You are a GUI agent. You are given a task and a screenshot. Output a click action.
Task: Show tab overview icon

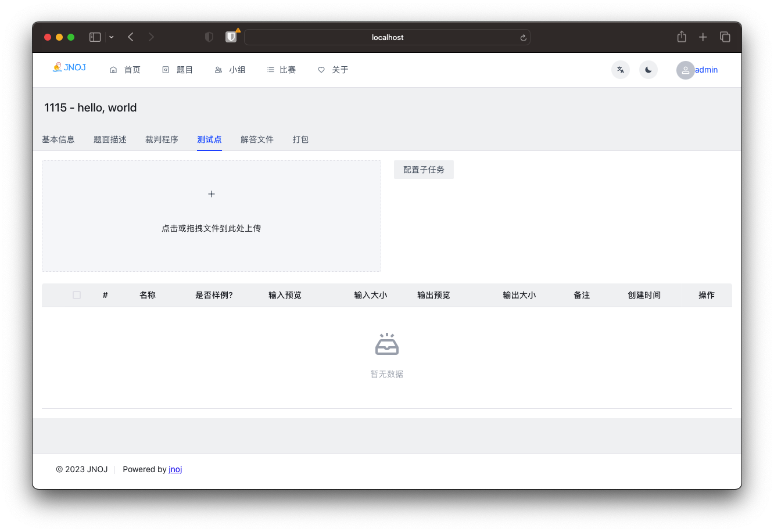725,37
